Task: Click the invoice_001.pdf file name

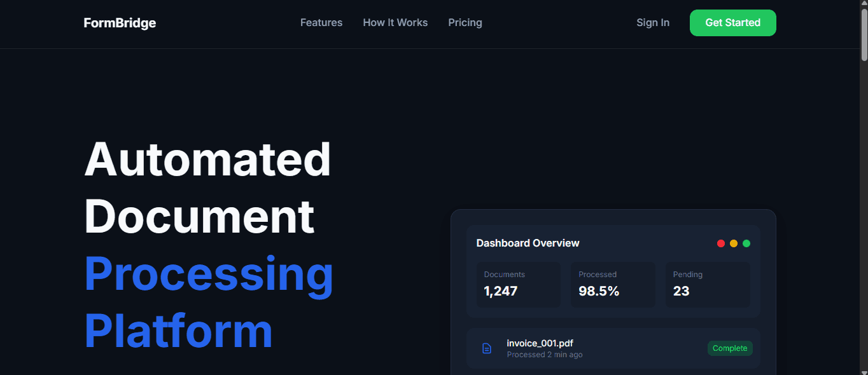Action: point(540,343)
